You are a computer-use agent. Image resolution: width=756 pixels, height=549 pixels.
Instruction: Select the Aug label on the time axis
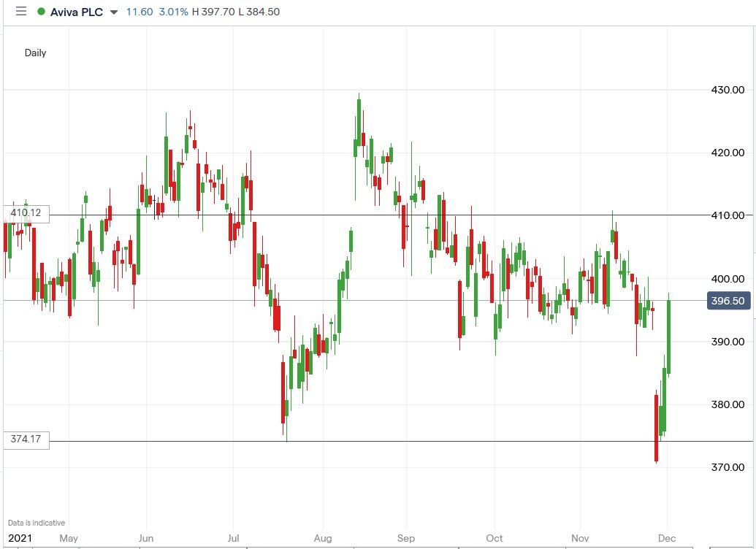[322, 537]
